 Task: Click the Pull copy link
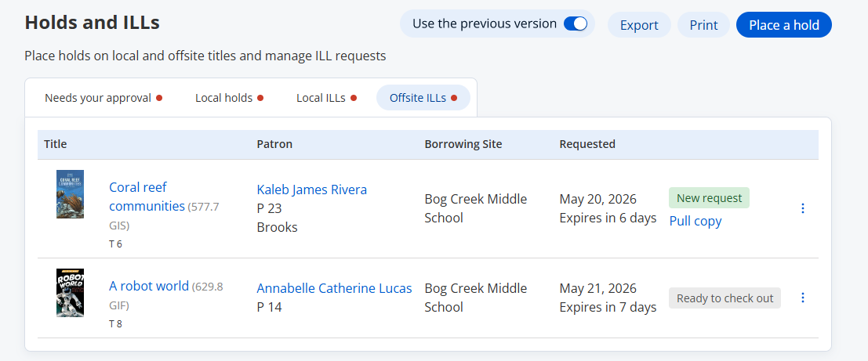coord(695,221)
